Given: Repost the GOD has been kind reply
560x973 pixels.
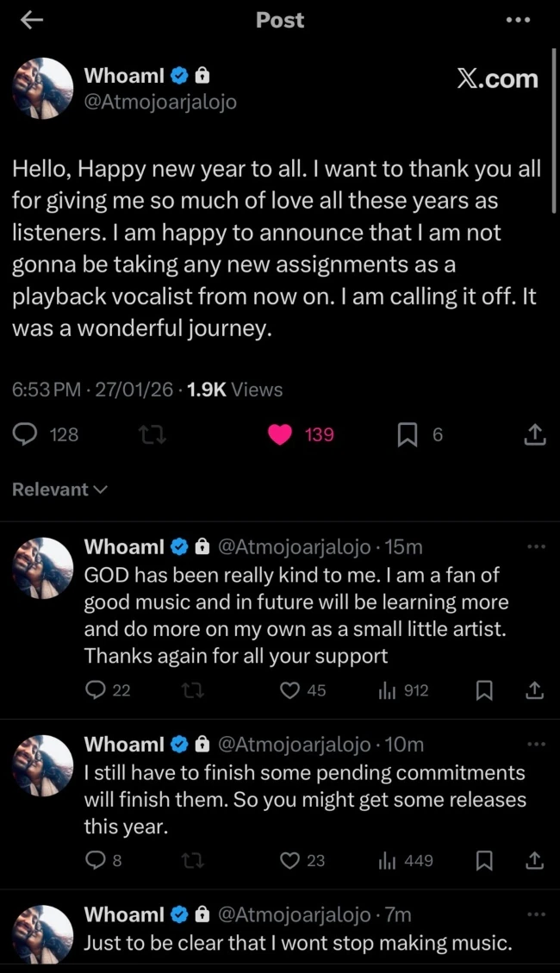Looking at the screenshot, I should (x=193, y=690).
